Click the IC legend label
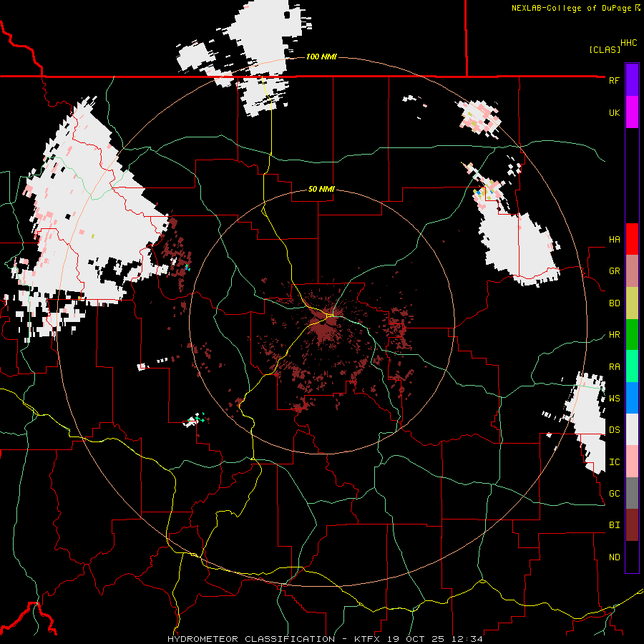 pos(614,462)
